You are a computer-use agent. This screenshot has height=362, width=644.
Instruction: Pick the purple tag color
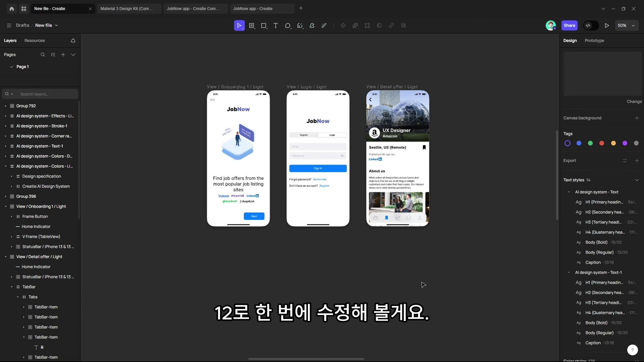click(625, 143)
